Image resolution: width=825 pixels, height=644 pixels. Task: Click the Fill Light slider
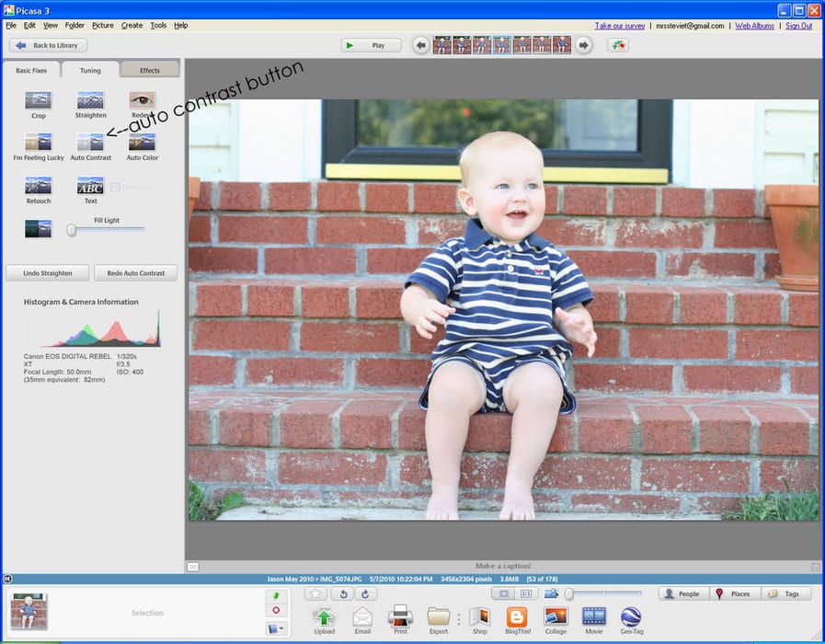[106, 230]
